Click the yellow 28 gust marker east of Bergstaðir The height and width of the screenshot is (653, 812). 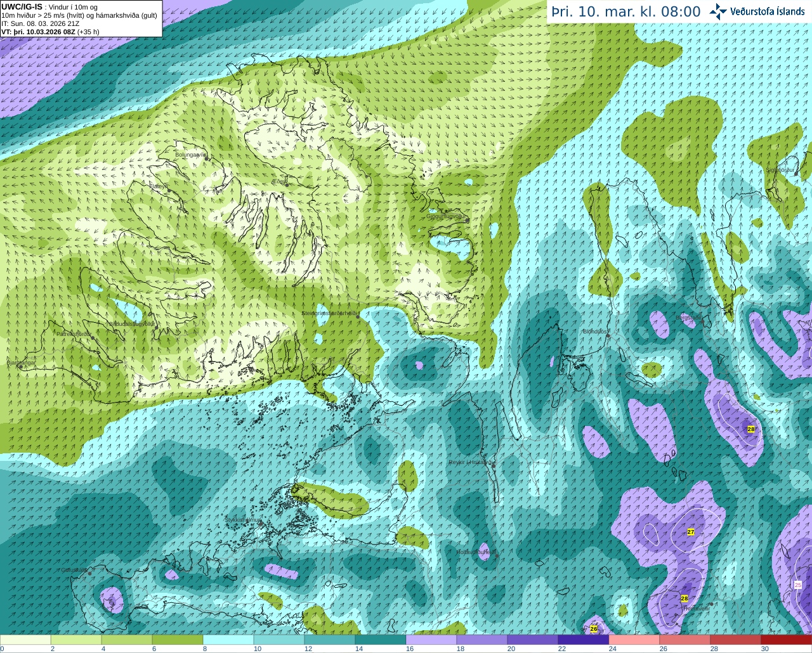pos(751,429)
